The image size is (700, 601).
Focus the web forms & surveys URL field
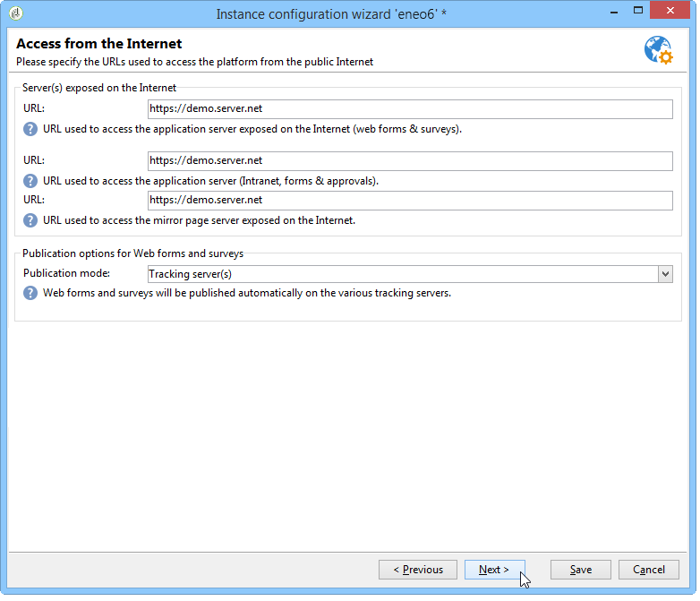410,109
